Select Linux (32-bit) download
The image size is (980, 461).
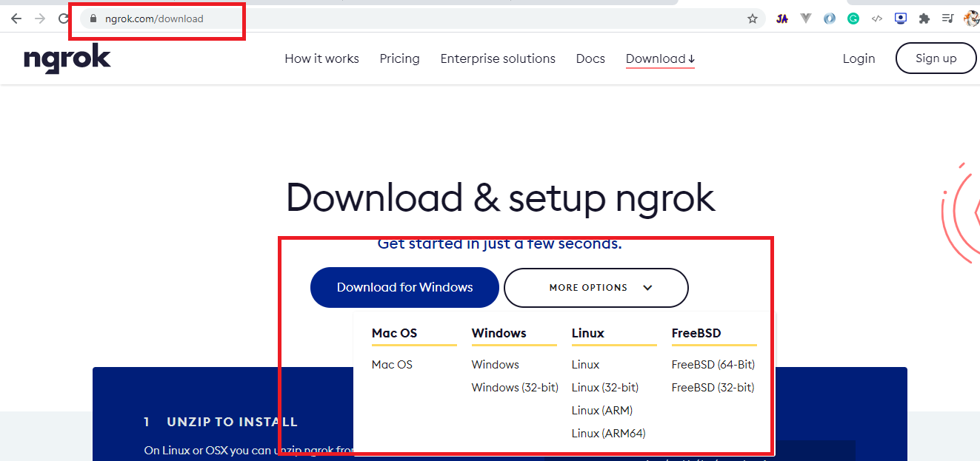coord(605,387)
